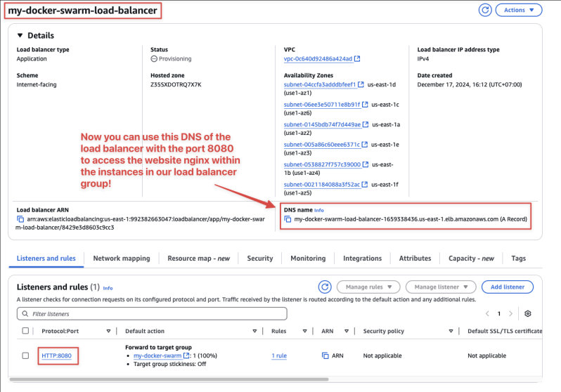Click external icon beside my-docker-swarm target group
The width and height of the screenshot is (561, 392).
coord(186,355)
